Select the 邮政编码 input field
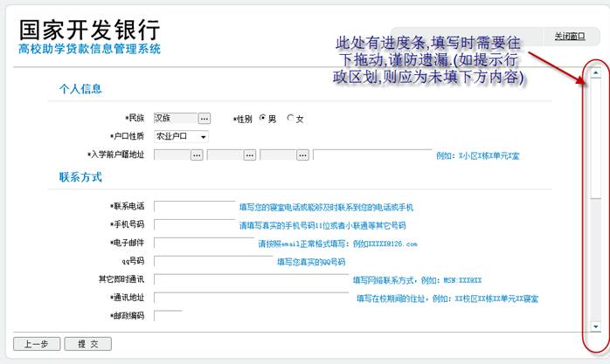The width and height of the screenshot is (610, 364). click(x=168, y=315)
